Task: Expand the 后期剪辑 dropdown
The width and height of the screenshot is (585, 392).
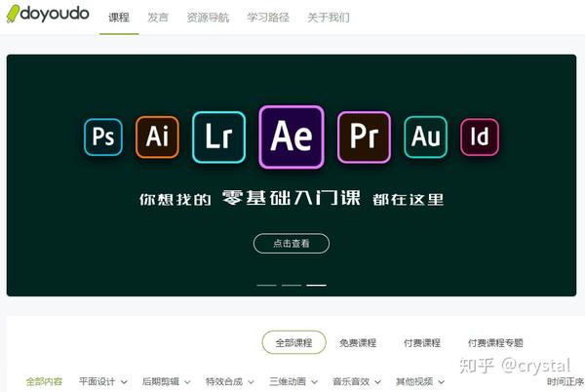Action: click(167, 381)
